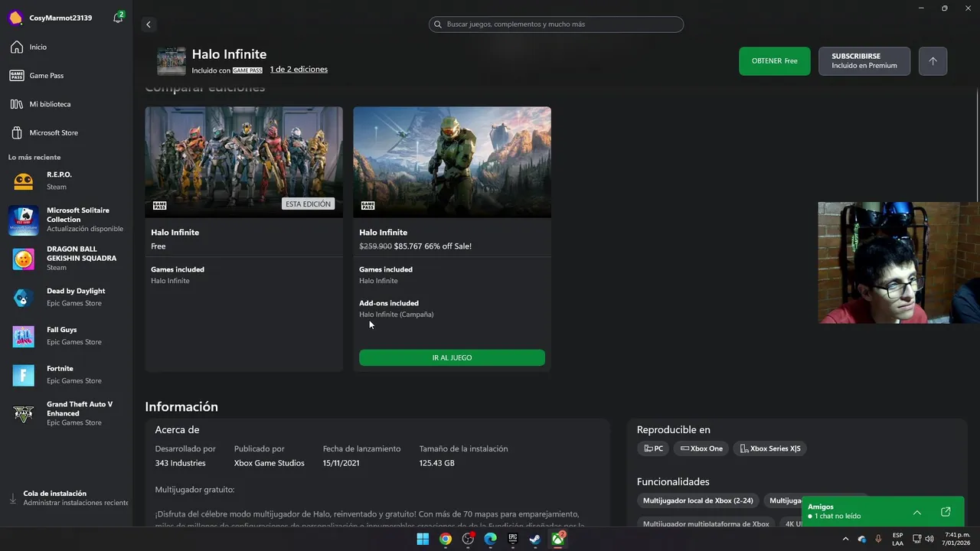Open Steam from the taskbar

click(x=535, y=539)
